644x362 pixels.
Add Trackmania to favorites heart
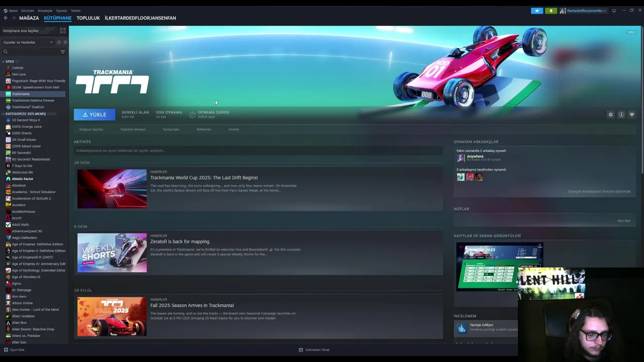[x=632, y=115]
